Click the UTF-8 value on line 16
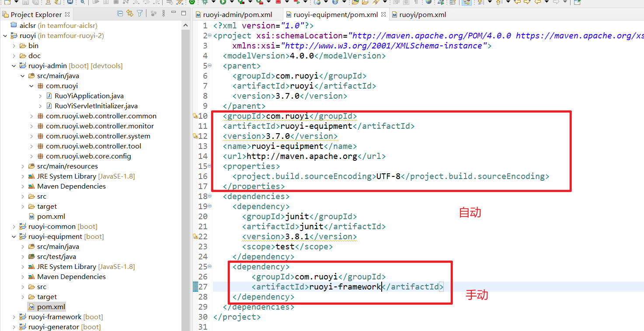The width and height of the screenshot is (644, 331). pos(388,176)
